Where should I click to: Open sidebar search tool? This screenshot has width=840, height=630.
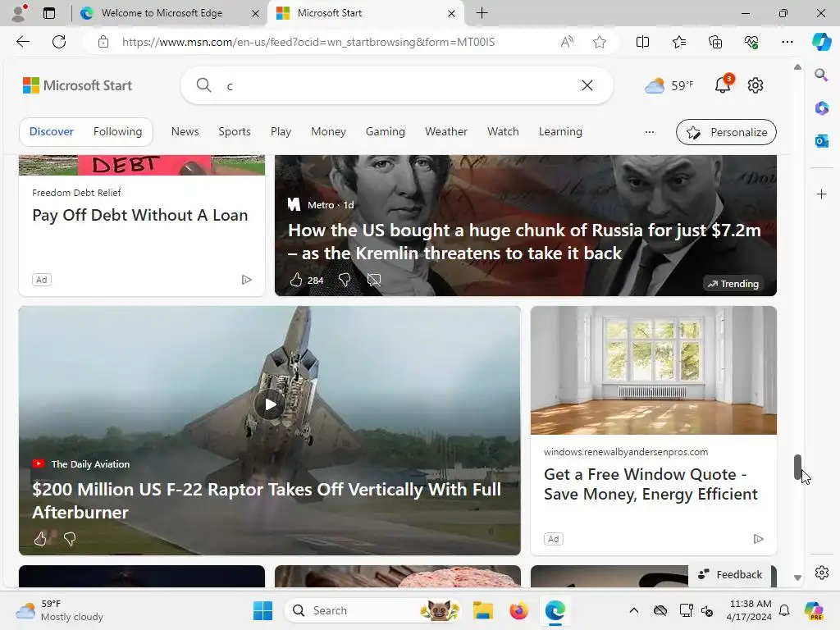coord(821,75)
